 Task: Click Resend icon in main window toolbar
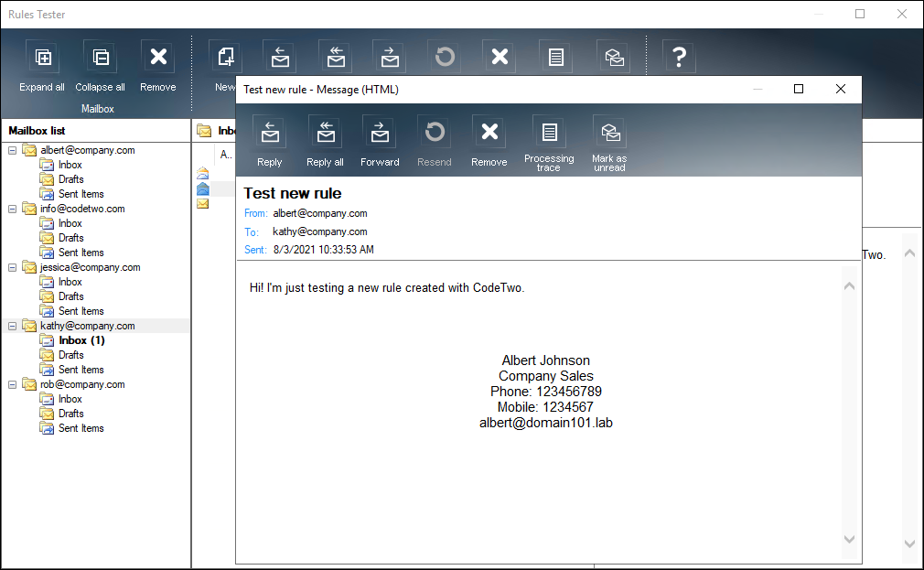tap(445, 57)
